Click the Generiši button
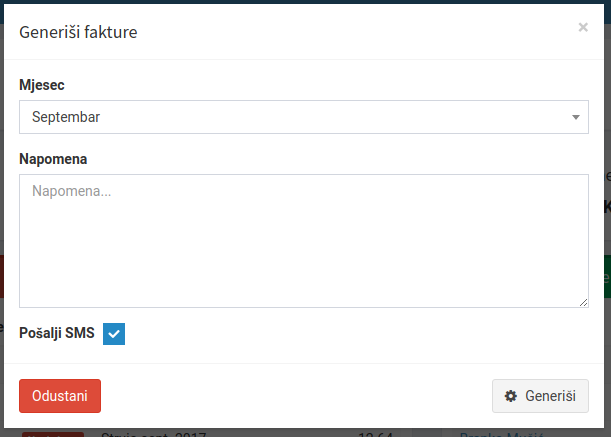This screenshot has height=437, width=611. 540,396
